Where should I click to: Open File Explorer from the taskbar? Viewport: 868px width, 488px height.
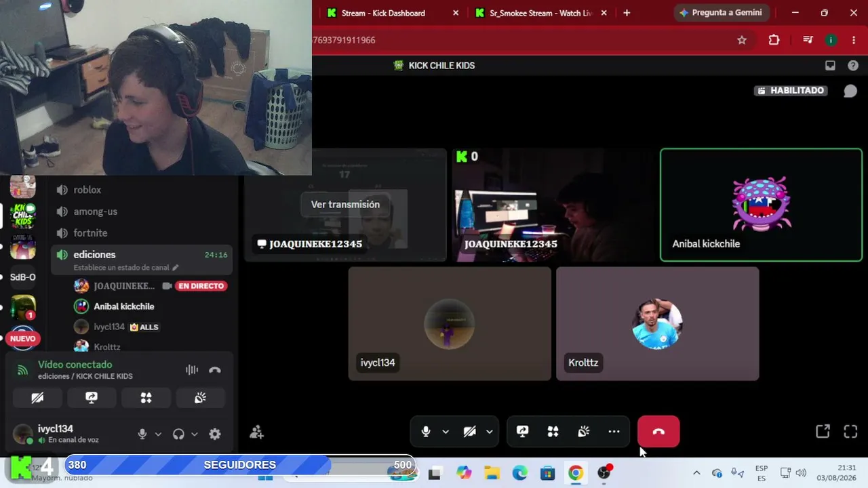(492, 473)
